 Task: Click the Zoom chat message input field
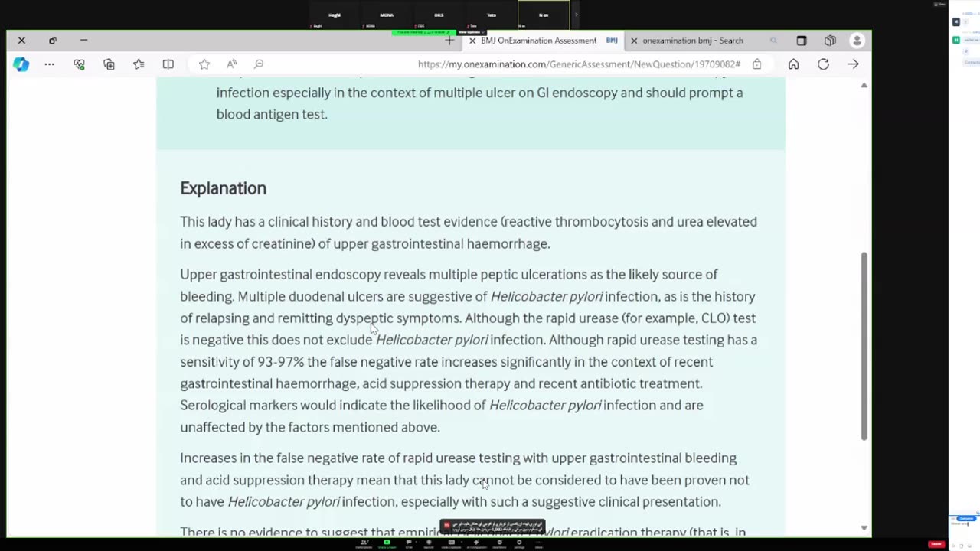point(965,524)
